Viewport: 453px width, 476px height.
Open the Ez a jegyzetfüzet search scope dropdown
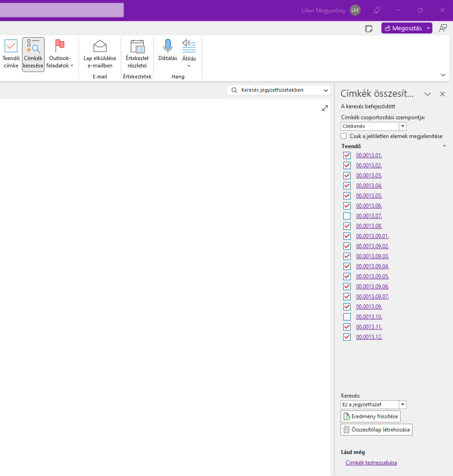tap(403, 405)
